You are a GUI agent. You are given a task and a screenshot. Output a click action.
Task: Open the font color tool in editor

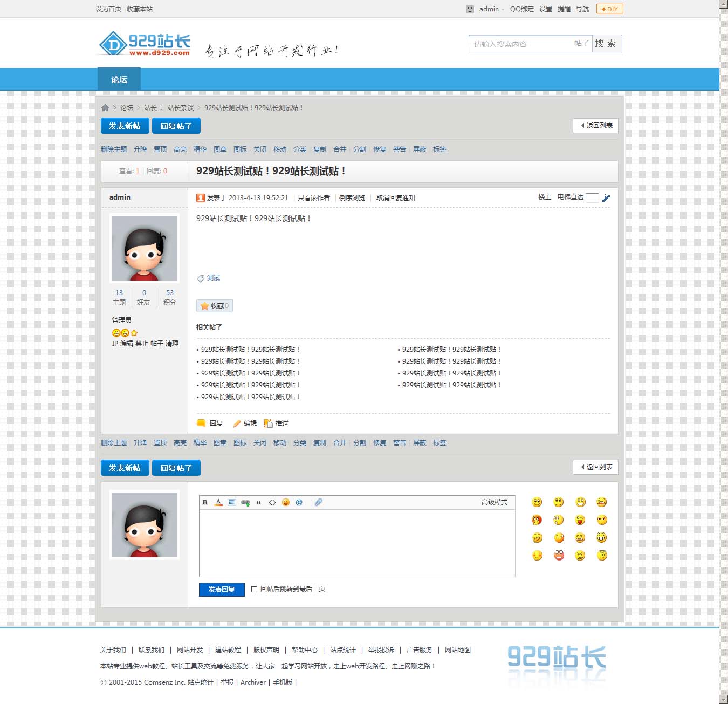tap(218, 502)
